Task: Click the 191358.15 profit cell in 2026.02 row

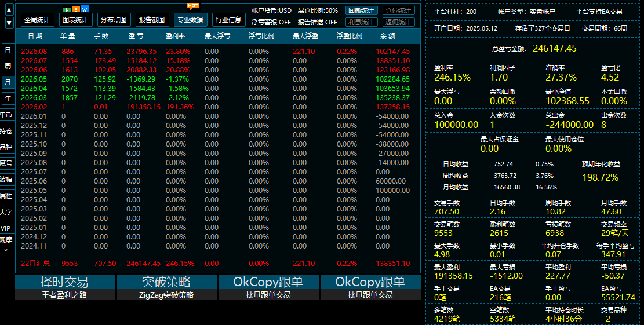Action: coord(144,107)
